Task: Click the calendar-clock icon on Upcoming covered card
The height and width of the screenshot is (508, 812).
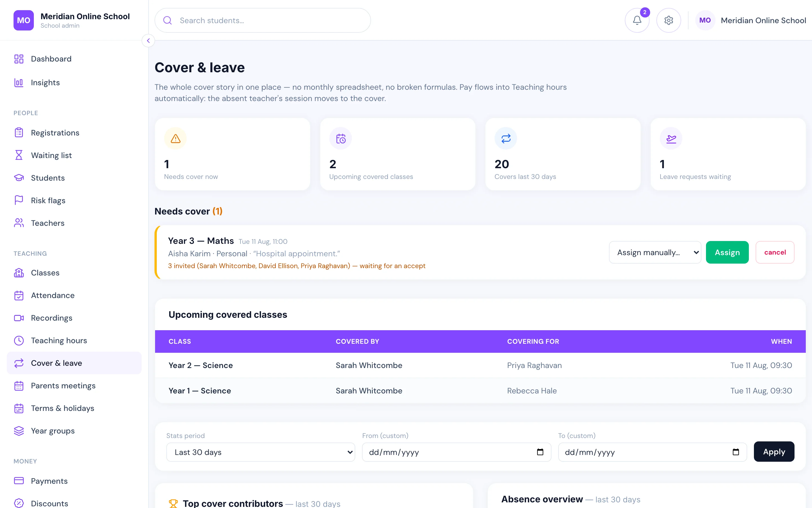Action: point(341,138)
